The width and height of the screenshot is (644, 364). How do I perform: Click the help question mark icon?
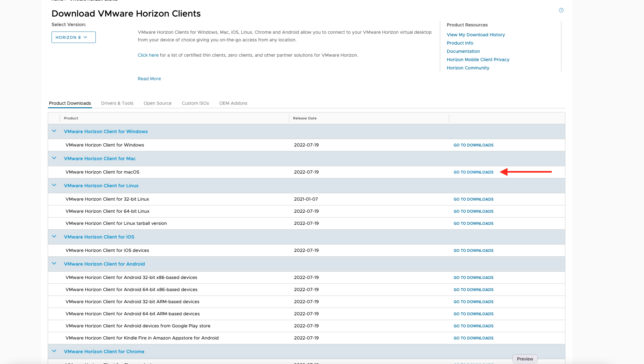[561, 10]
